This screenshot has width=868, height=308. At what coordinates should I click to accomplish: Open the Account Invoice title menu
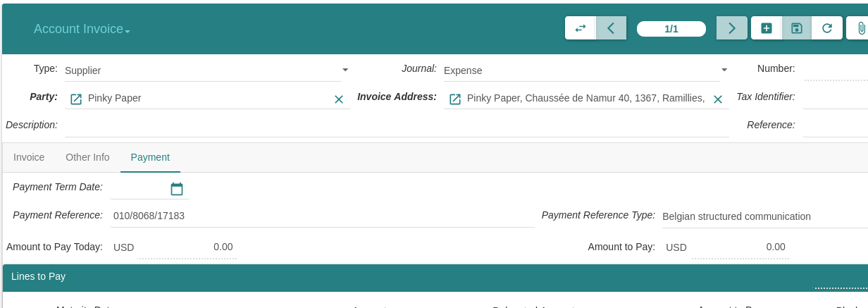click(82, 30)
